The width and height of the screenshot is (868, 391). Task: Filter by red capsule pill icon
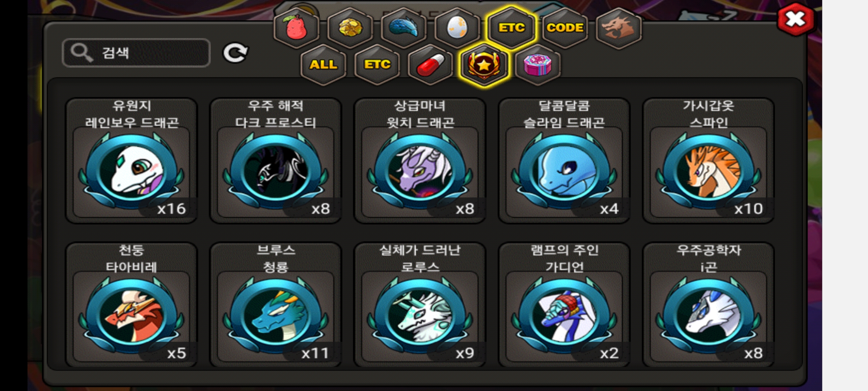click(430, 65)
